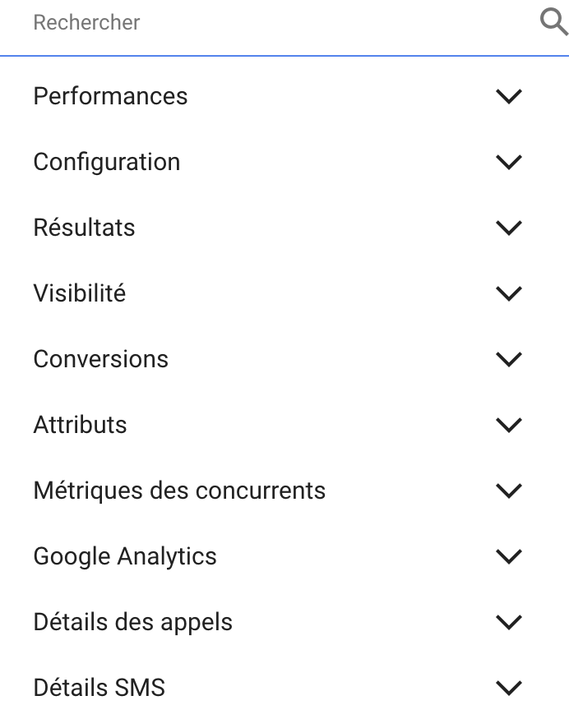569x728 pixels.
Task: Click the Rechercher search field
Action: pyautogui.click(x=271, y=22)
